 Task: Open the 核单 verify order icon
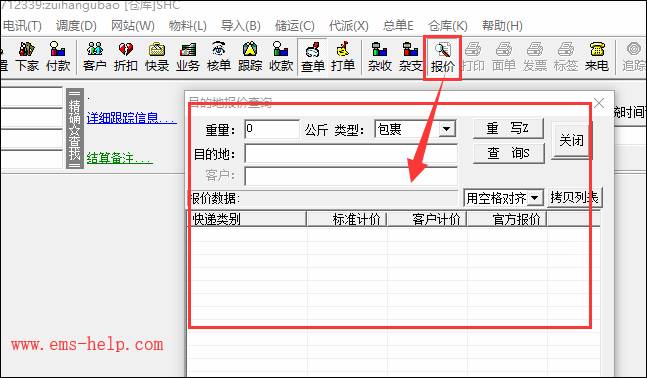(x=219, y=57)
